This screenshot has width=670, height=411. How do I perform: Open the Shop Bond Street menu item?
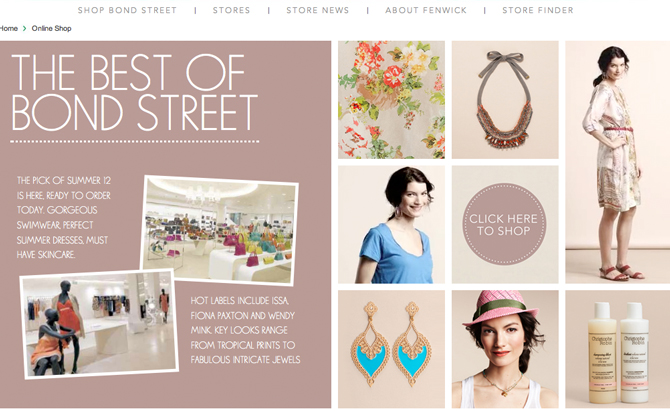127,10
